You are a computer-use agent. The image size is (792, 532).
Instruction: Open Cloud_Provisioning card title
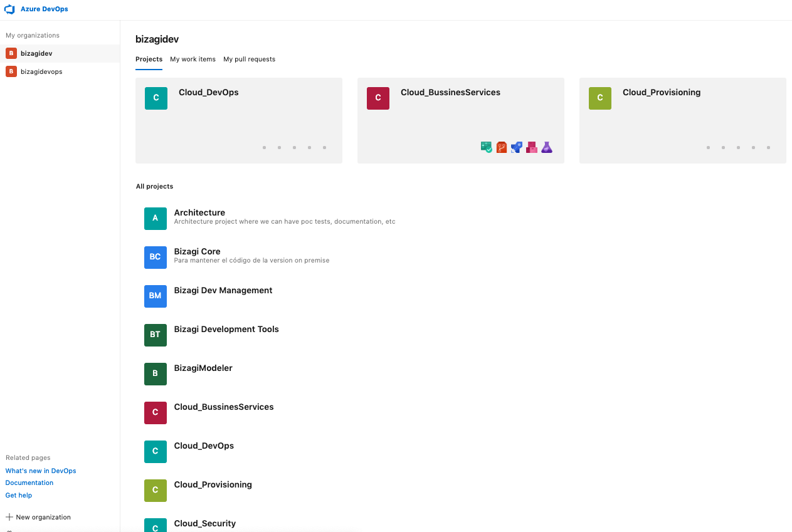(x=662, y=92)
